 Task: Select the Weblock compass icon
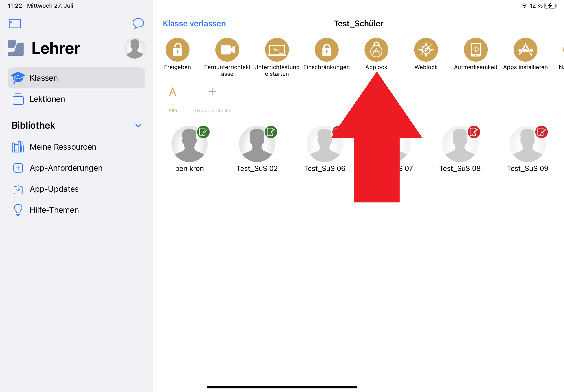tap(426, 50)
